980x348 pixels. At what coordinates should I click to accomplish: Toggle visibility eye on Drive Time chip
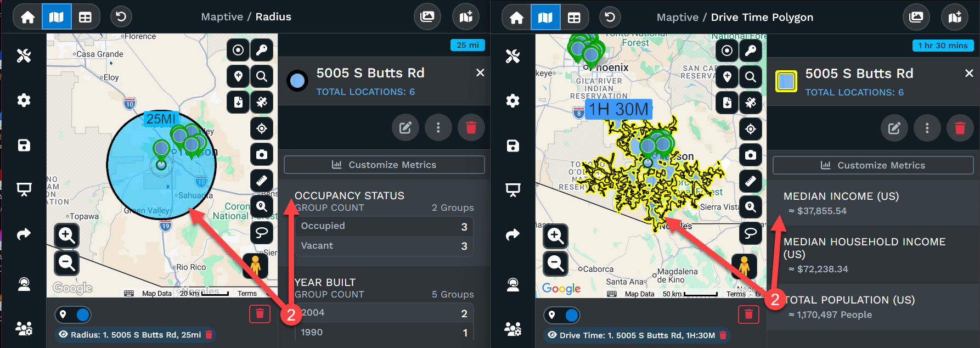point(552,335)
